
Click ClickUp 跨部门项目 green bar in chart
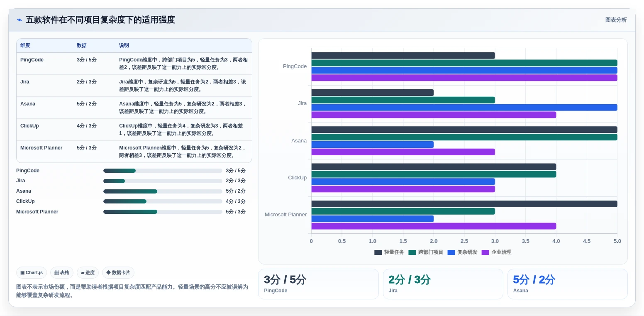click(x=434, y=174)
